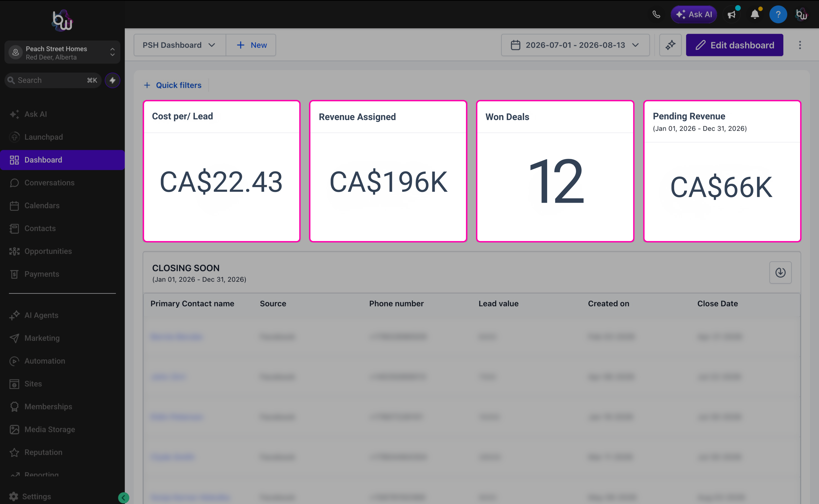The image size is (819, 504).
Task: Select Dashboard in the sidebar
Action: coord(62,160)
